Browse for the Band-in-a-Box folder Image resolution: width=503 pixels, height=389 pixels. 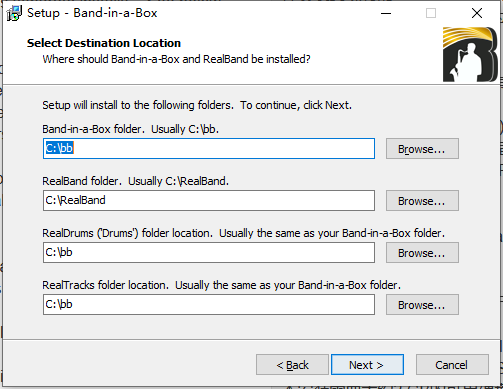(422, 149)
